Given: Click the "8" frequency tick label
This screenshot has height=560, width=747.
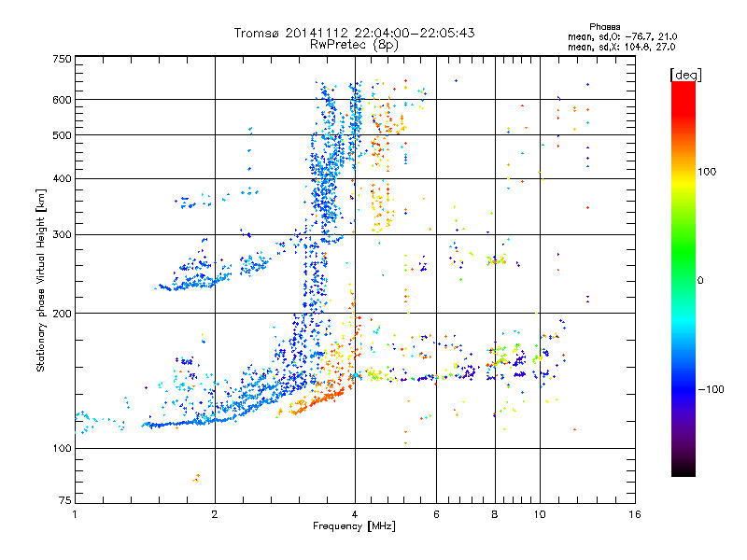Looking at the screenshot, I should (x=495, y=514).
